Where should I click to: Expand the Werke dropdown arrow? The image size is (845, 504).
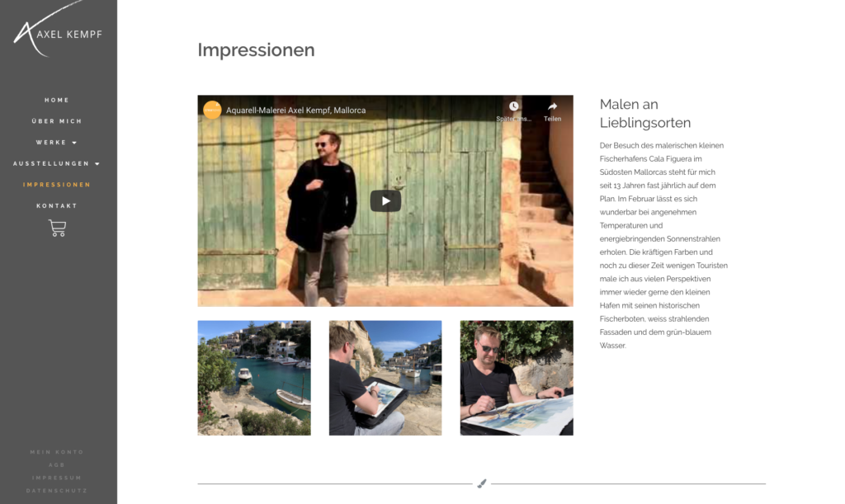coord(74,143)
